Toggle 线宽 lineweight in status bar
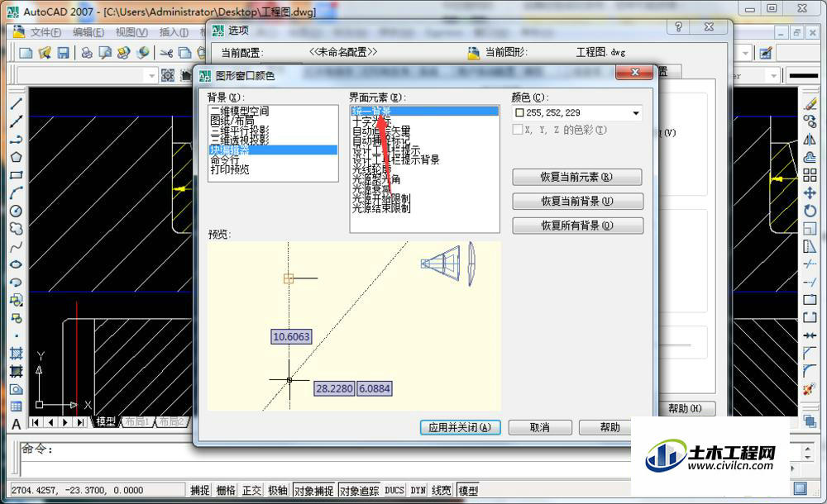The height and width of the screenshot is (504, 827). (442, 490)
